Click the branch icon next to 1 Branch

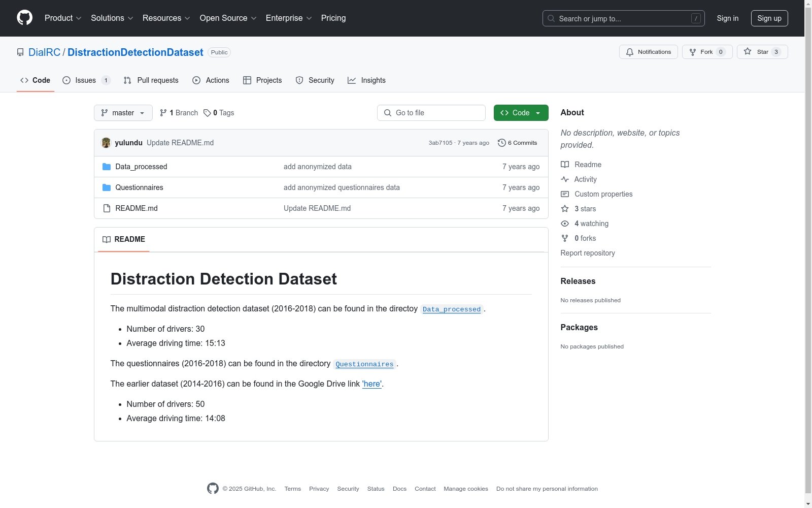163,113
